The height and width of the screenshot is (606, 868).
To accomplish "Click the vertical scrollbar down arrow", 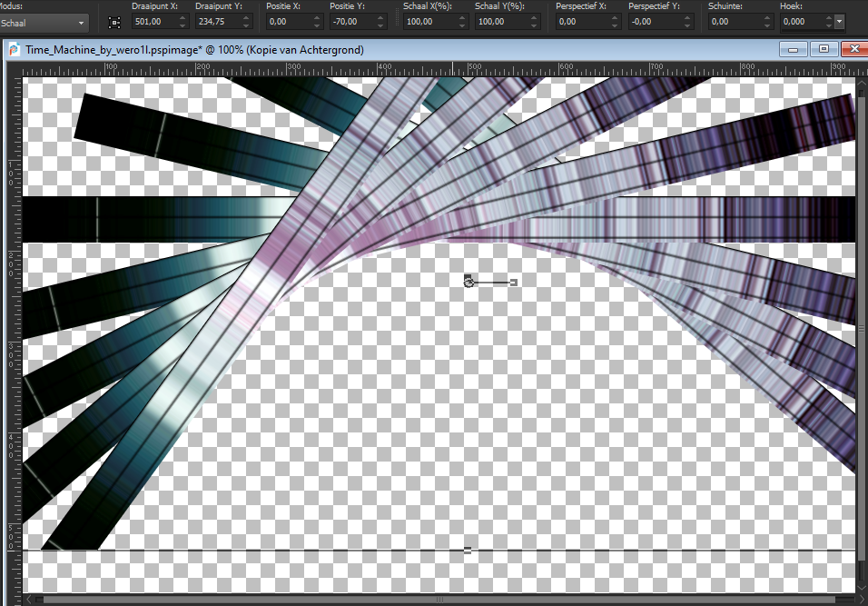I will point(862,590).
